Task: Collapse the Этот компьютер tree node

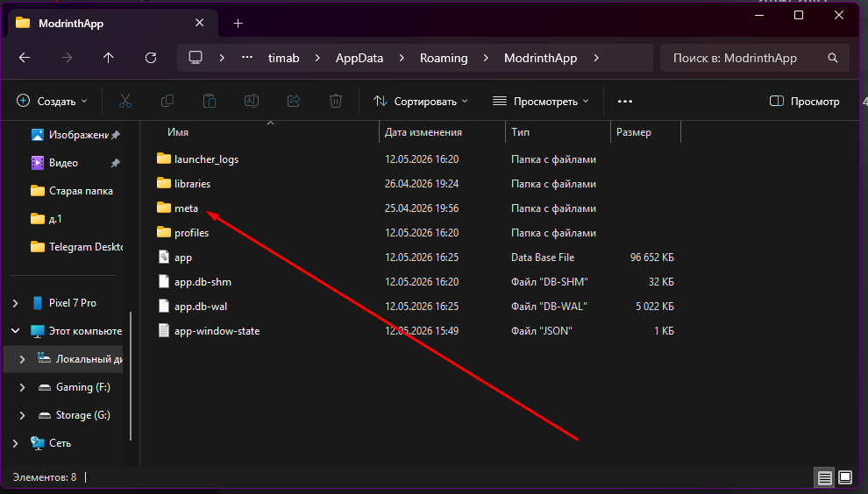Action: pos(16,331)
